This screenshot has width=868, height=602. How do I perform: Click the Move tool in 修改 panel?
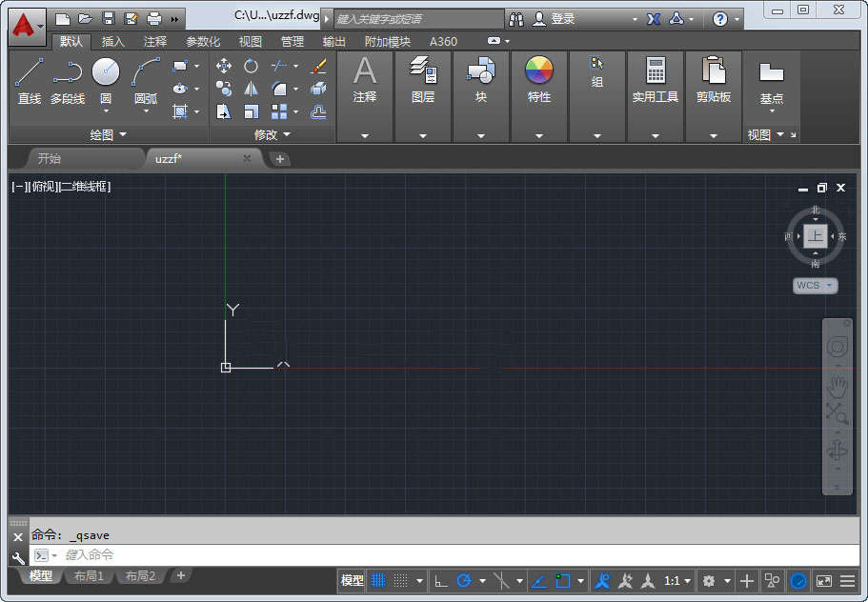(x=224, y=66)
